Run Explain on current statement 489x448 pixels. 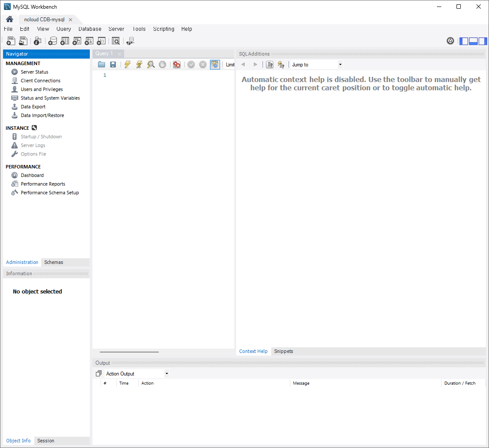pyautogui.click(x=151, y=65)
